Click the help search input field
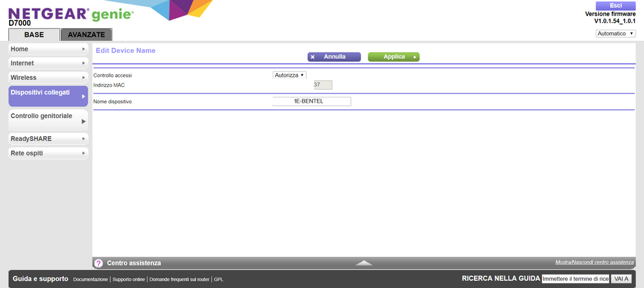Screen dimensions: 644x288 (575, 279)
